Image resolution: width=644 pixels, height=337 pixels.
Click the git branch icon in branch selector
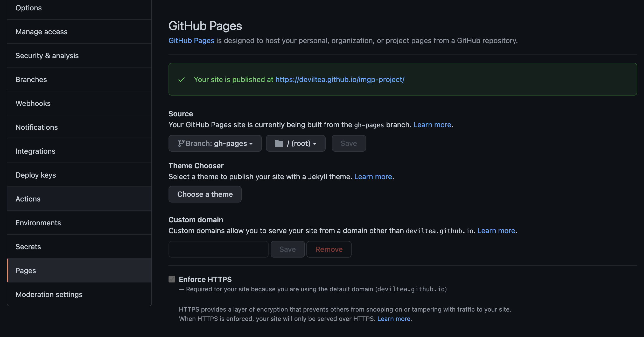coord(181,143)
